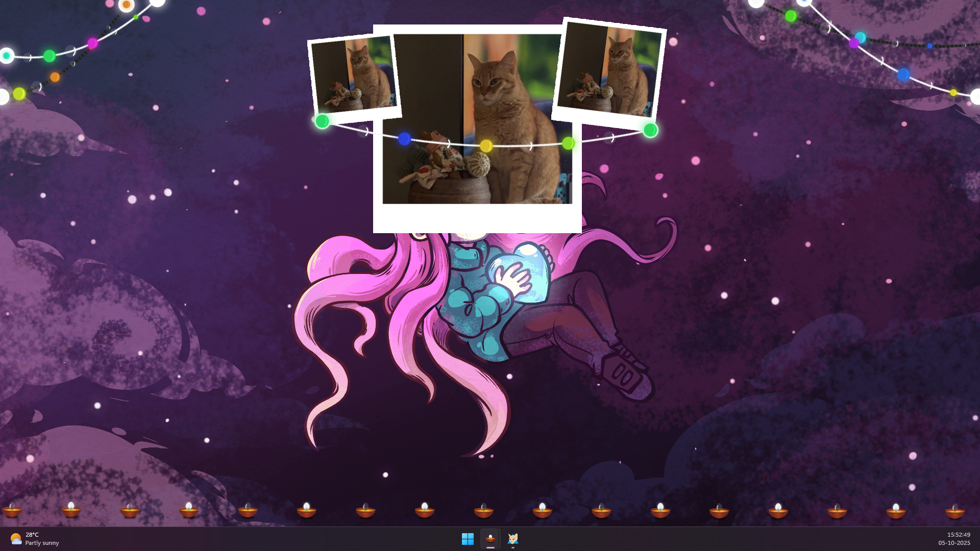The width and height of the screenshot is (980, 551).
Task: Click green bulb under left polaroid
Action: pos(322,121)
